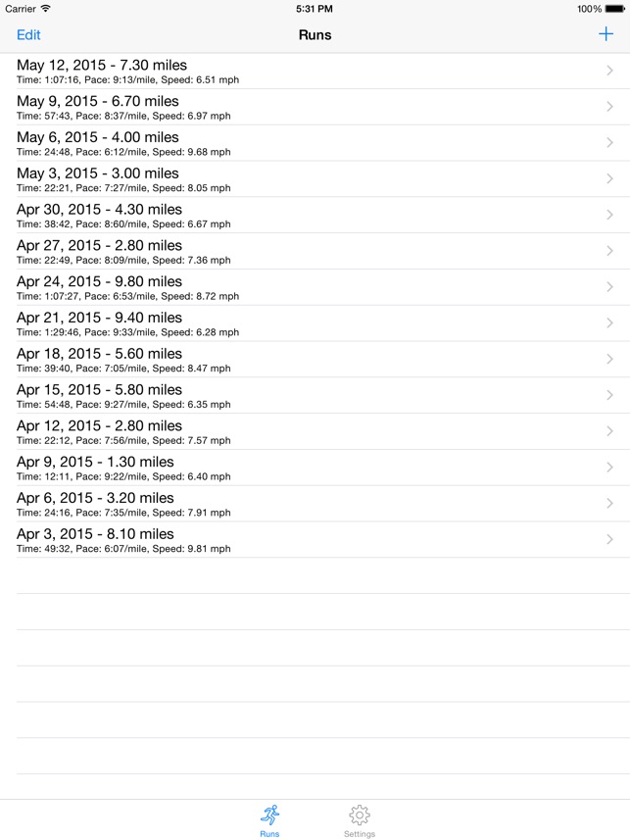Open chevron on May 9, 2015 run
This screenshot has height=840, width=630.
(x=609, y=107)
